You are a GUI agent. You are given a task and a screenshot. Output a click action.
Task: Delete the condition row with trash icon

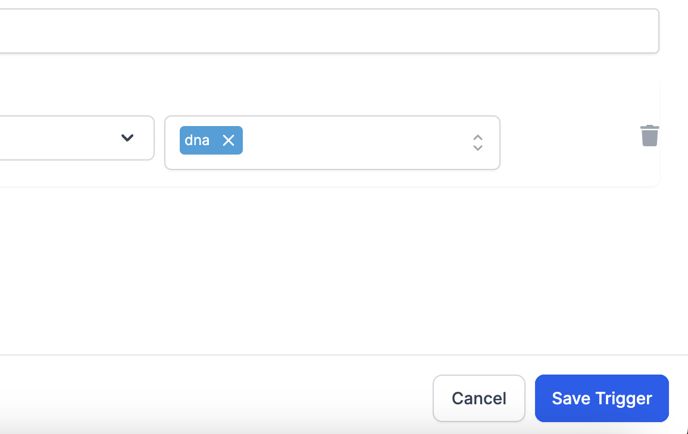(x=649, y=136)
